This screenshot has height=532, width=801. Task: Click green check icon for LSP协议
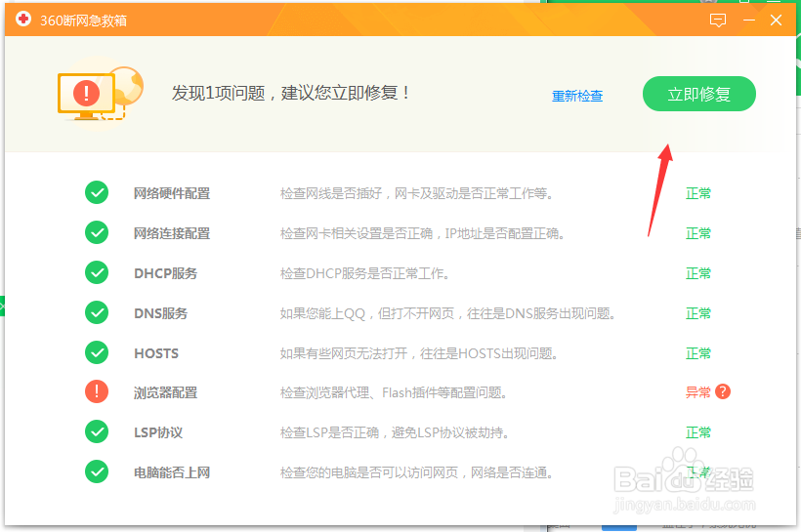[97, 431]
